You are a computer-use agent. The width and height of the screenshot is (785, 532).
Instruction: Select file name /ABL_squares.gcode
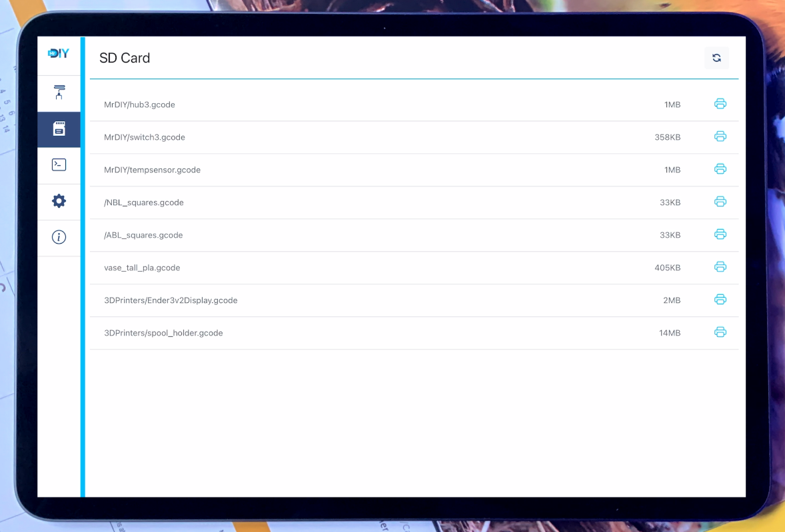(143, 235)
